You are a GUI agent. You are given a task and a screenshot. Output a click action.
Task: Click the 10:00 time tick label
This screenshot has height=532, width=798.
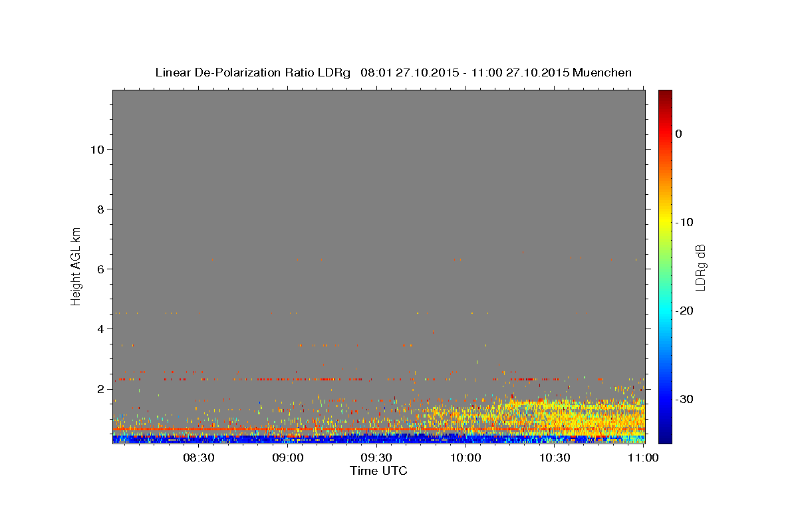point(465,458)
